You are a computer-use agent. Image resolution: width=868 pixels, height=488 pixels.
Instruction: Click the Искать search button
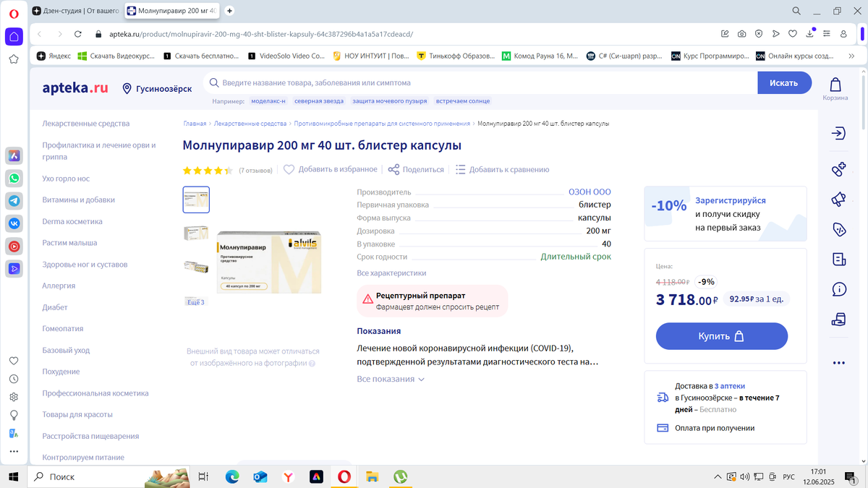click(x=784, y=83)
